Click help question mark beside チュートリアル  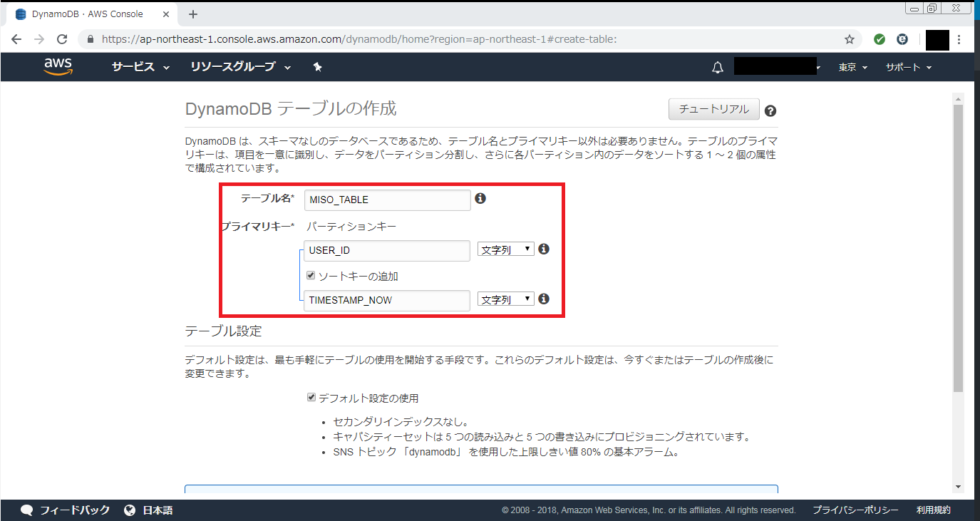(x=770, y=111)
